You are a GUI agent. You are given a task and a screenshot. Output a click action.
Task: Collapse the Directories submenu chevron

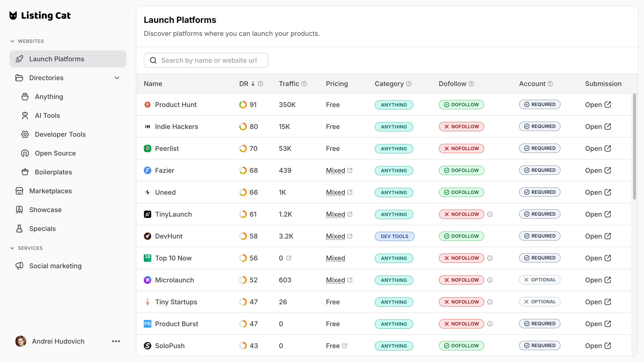(x=117, y=78)
